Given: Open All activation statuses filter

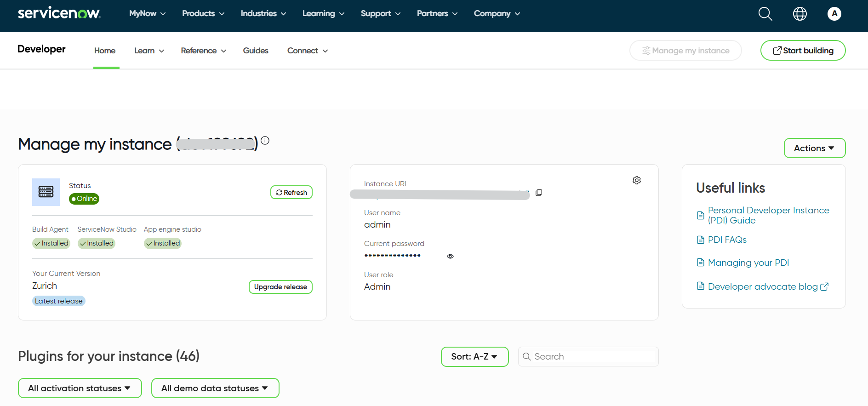Looking at the screenshot, I should [x=80, y=388].
